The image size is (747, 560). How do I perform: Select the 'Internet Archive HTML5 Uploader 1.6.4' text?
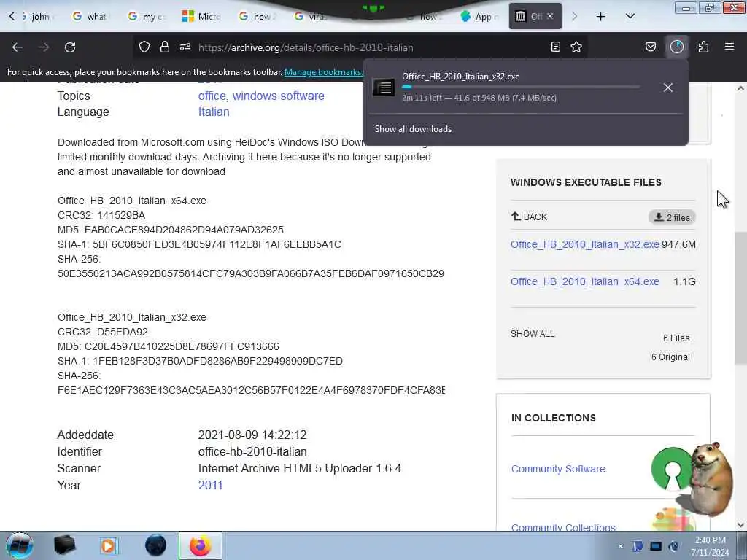coord(300,469)
